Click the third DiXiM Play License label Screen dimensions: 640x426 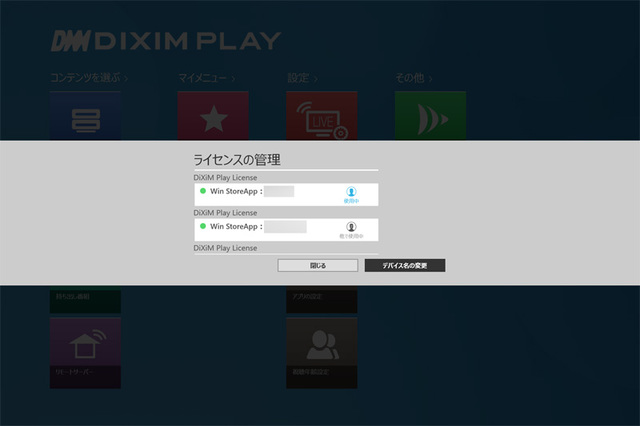coord(225,248)
